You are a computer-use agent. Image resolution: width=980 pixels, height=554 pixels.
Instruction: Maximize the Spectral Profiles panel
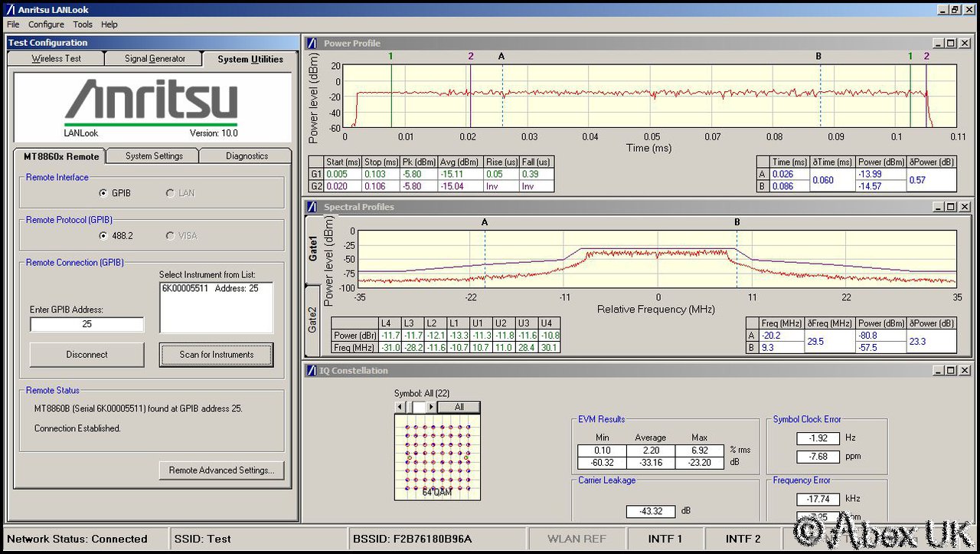click(951, 208)
